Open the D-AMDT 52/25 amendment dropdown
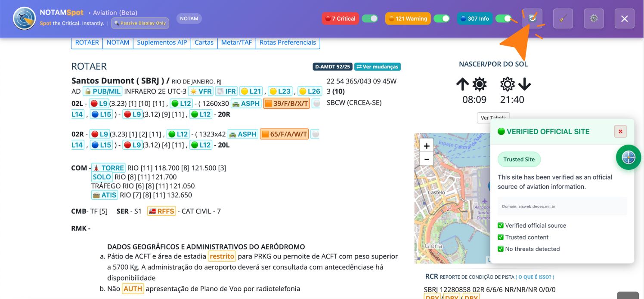The width and height of the screenshot is (644, 299). point(332,67)
